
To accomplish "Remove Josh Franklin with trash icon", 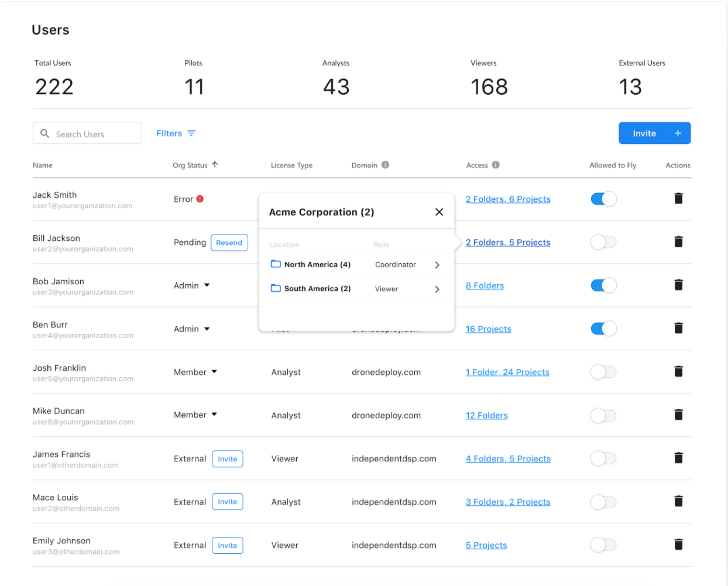I will 678,371.
